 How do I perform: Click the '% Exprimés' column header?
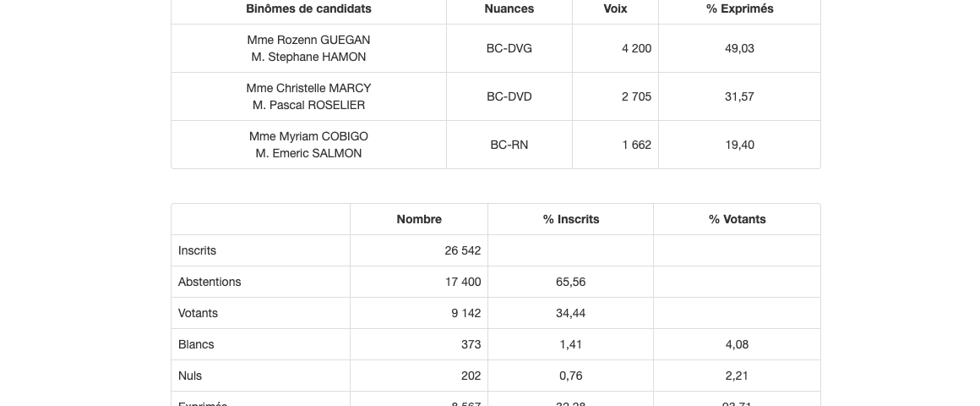[739, 8]
